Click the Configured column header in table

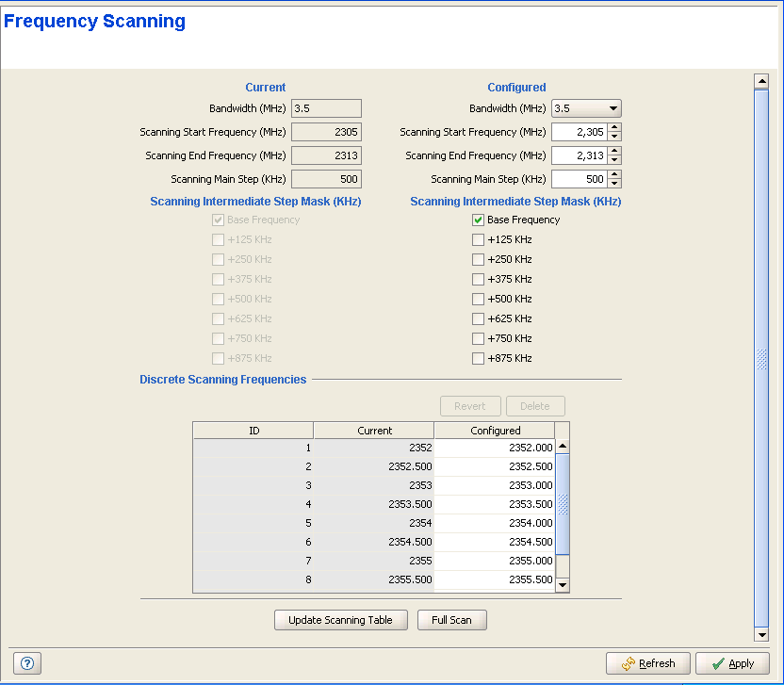pos(495,431)
